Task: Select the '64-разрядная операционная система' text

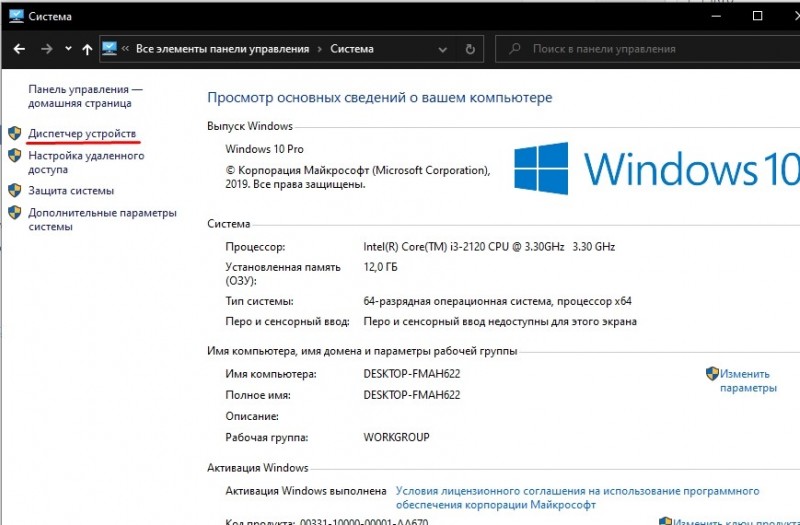Action: 457,301
